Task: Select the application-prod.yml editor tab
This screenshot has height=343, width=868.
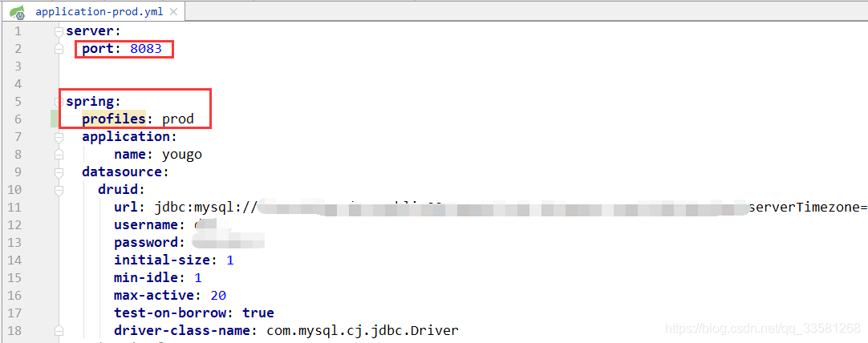Action: point(94,11)
